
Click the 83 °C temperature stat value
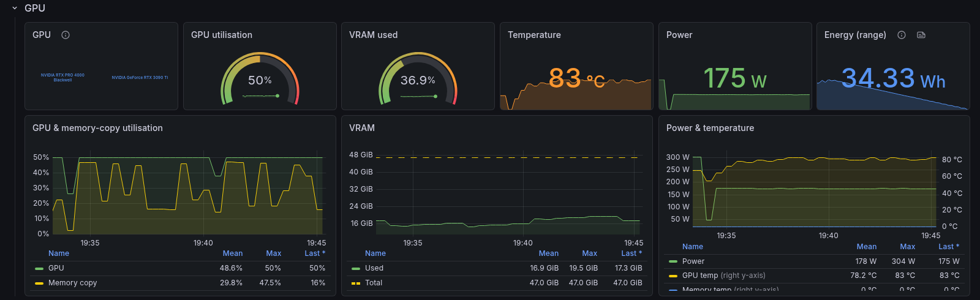point(576,78)
